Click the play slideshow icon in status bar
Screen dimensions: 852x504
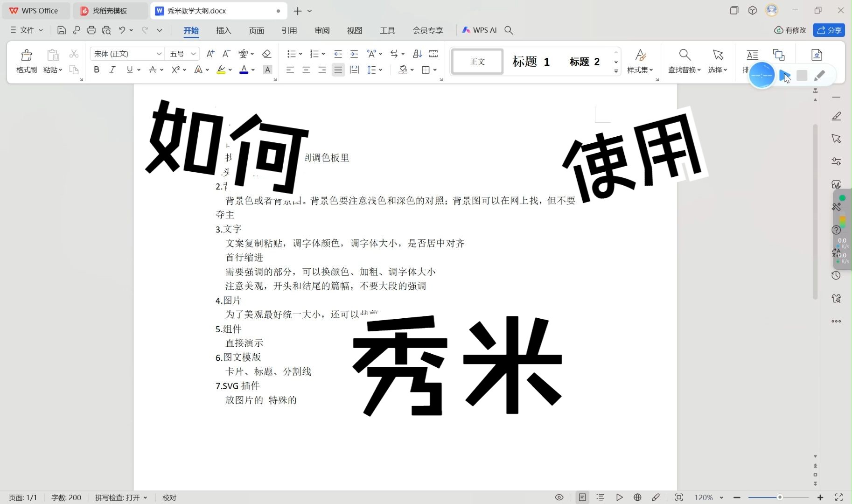click(x=619, y=497)
